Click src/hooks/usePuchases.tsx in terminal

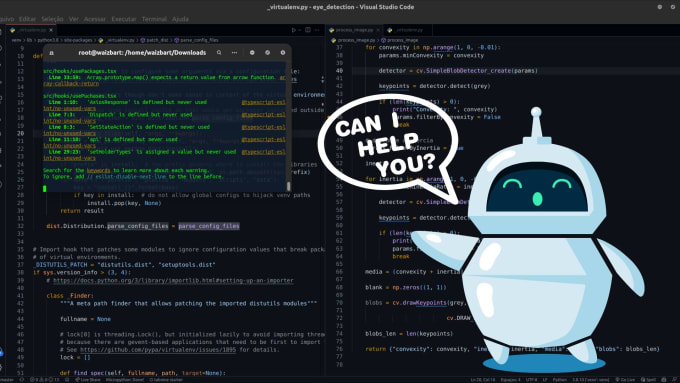click(x=80, y=96)
